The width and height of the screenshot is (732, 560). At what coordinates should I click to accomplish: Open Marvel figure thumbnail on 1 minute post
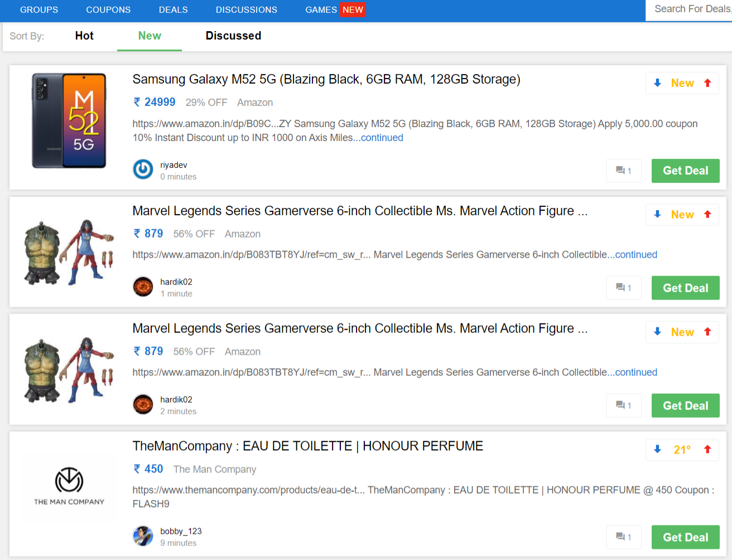pyautogui.click(x=69, y=252)
